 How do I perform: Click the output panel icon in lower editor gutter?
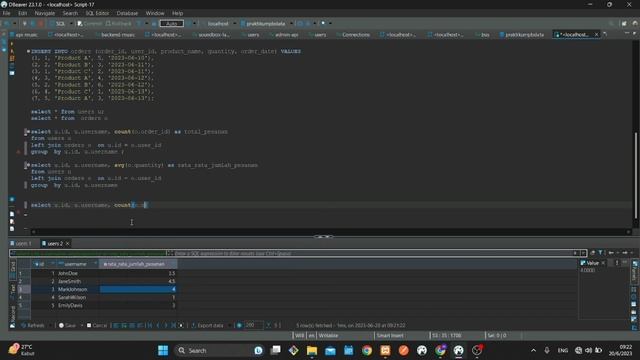pos(12,214)
